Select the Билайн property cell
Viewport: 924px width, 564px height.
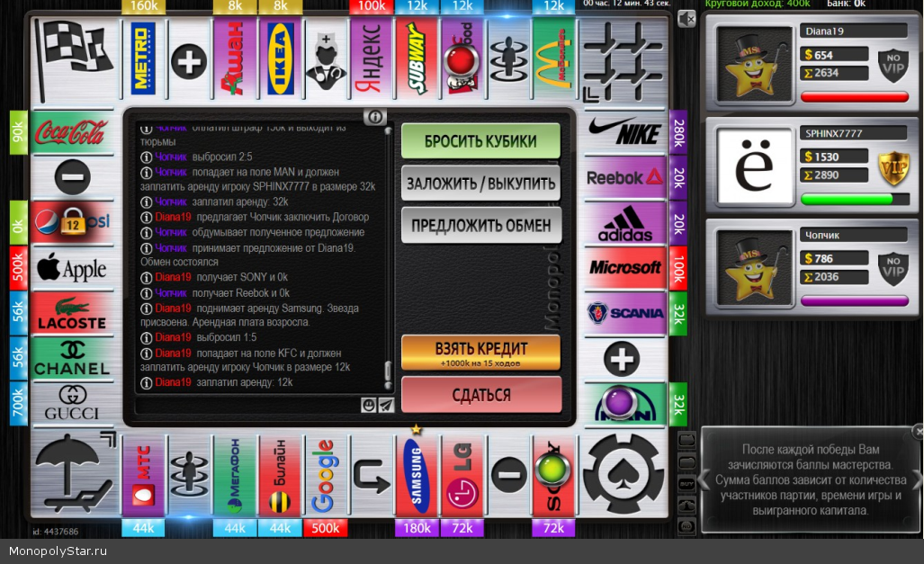pos(281,475)
